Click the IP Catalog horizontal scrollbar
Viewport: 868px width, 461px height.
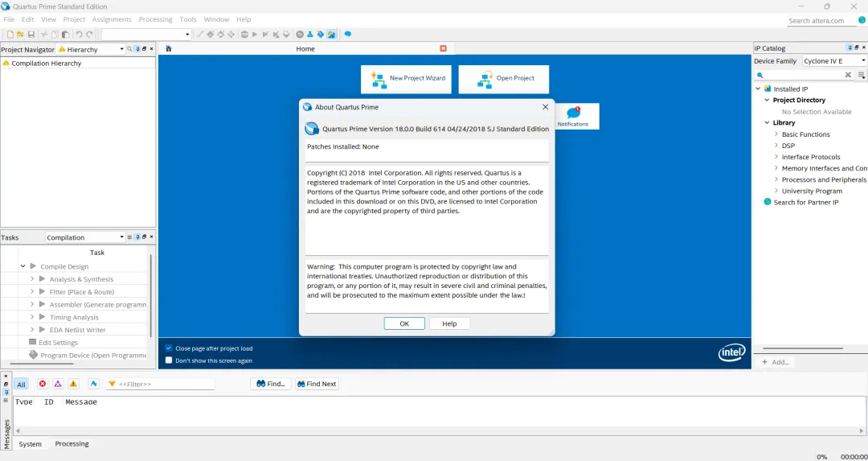[803, 348]
